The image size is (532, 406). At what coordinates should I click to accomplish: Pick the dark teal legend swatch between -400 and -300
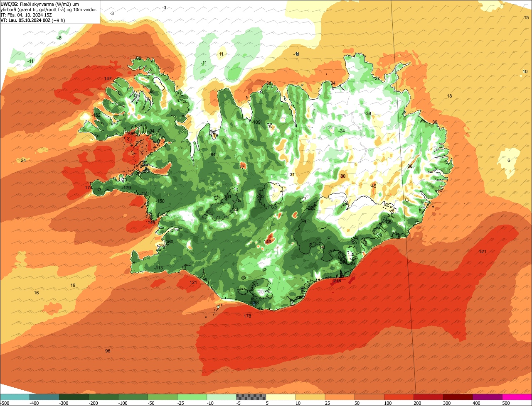tap(44, 397)
